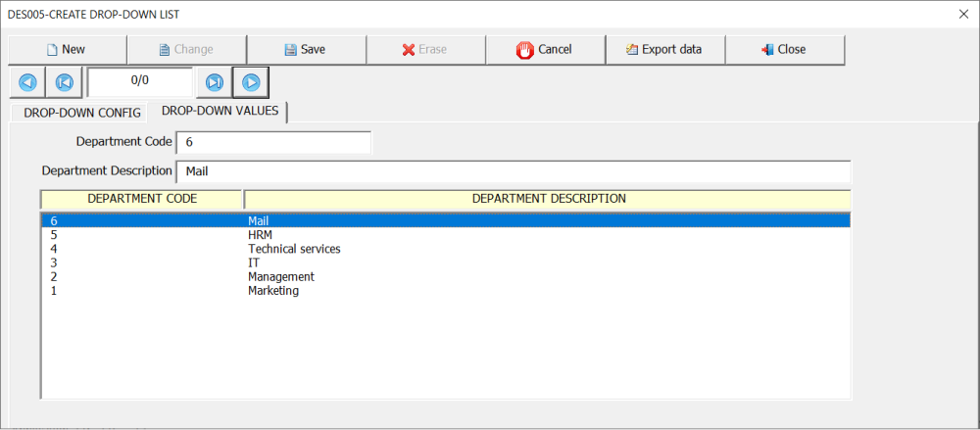Close the DES005 window with X
Screen dimensions: 980x430
pos(963,14)
